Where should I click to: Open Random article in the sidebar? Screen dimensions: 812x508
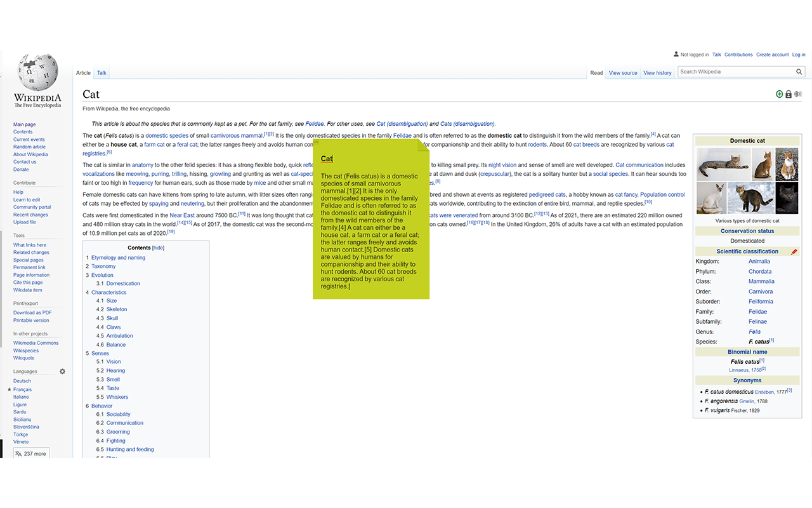[x=30, y=147]
